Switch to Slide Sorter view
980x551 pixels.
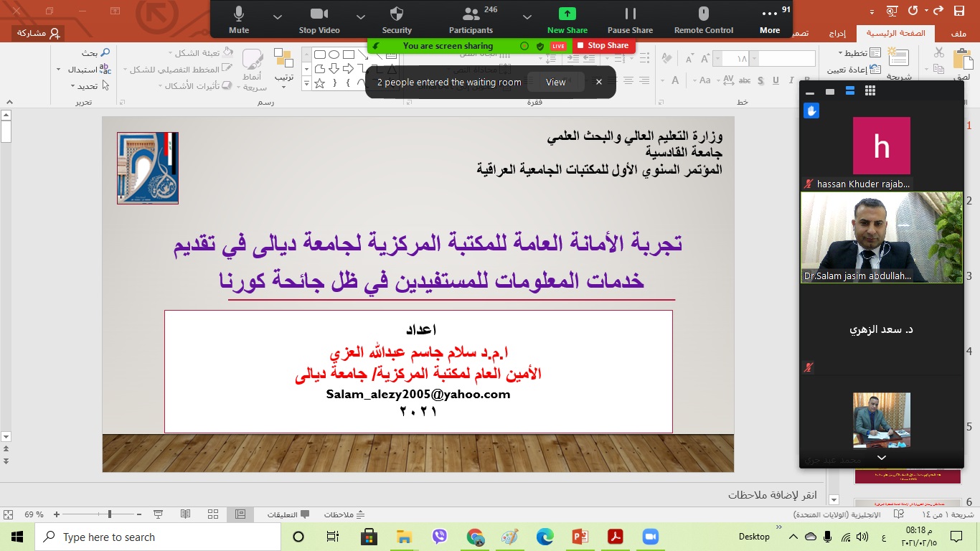click(213, 514)
